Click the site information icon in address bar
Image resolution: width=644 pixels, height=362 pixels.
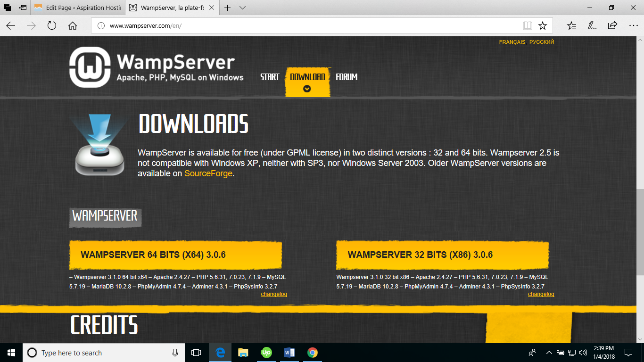coord(101,25)
